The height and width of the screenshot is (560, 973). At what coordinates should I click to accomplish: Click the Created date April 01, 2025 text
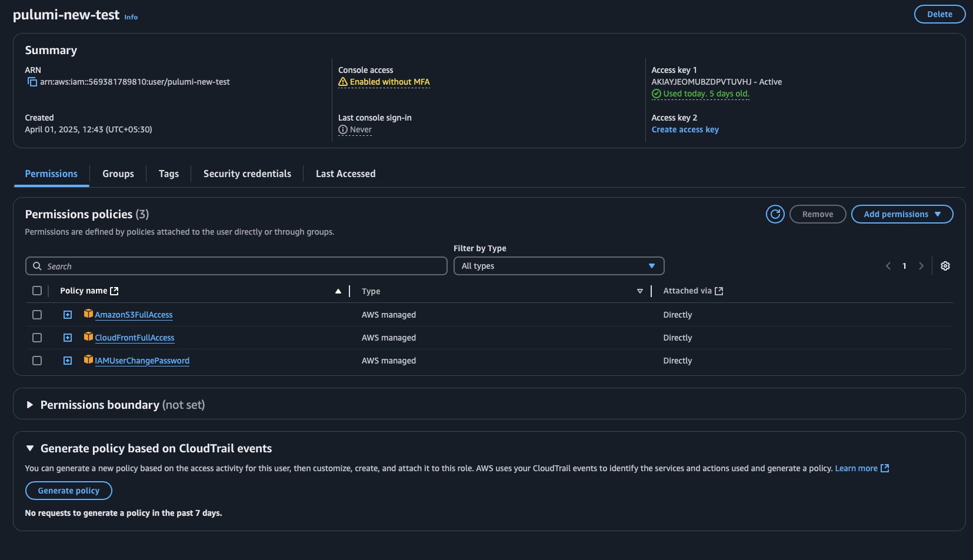pos(88,129)
